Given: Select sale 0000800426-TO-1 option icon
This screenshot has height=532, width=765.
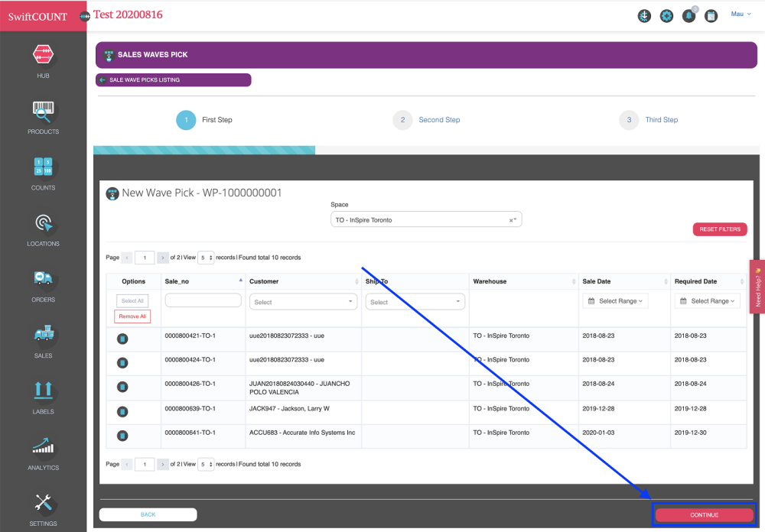Looking at the screenshot, I should click(122, 388).
